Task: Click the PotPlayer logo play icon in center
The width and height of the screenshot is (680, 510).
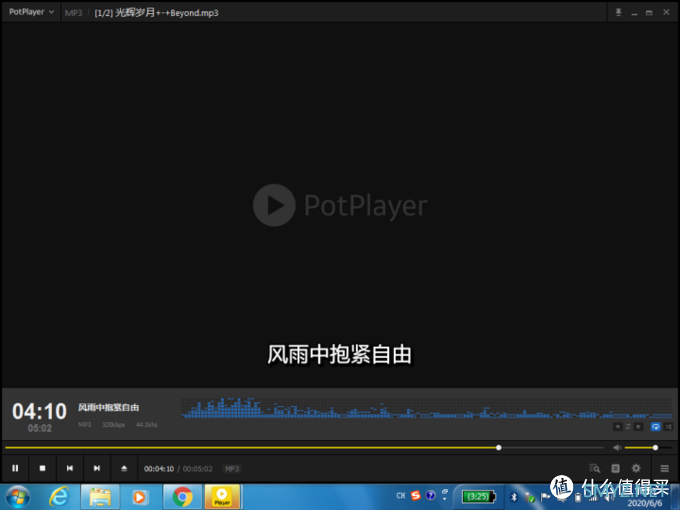Action: coord(274,205)
